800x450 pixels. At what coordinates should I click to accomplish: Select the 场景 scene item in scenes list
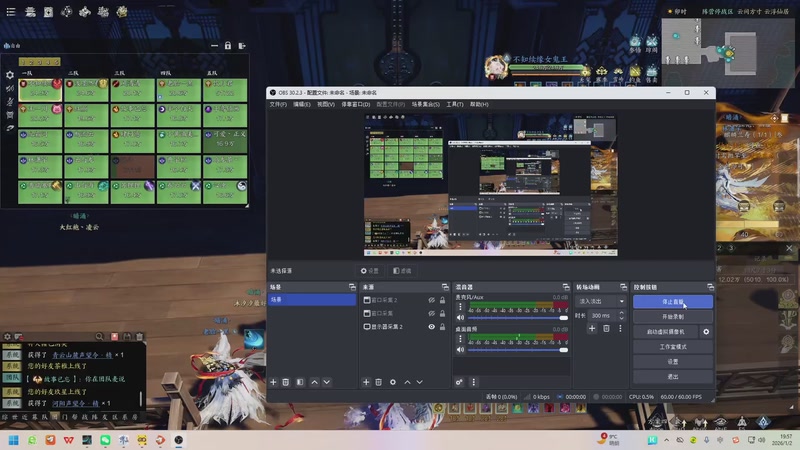[x=312, y=300]
